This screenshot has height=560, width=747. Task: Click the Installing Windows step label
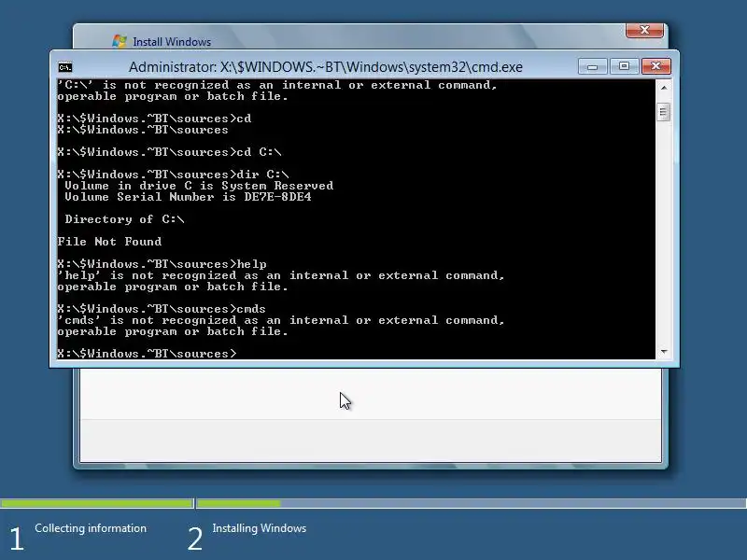tap(260, 528)
